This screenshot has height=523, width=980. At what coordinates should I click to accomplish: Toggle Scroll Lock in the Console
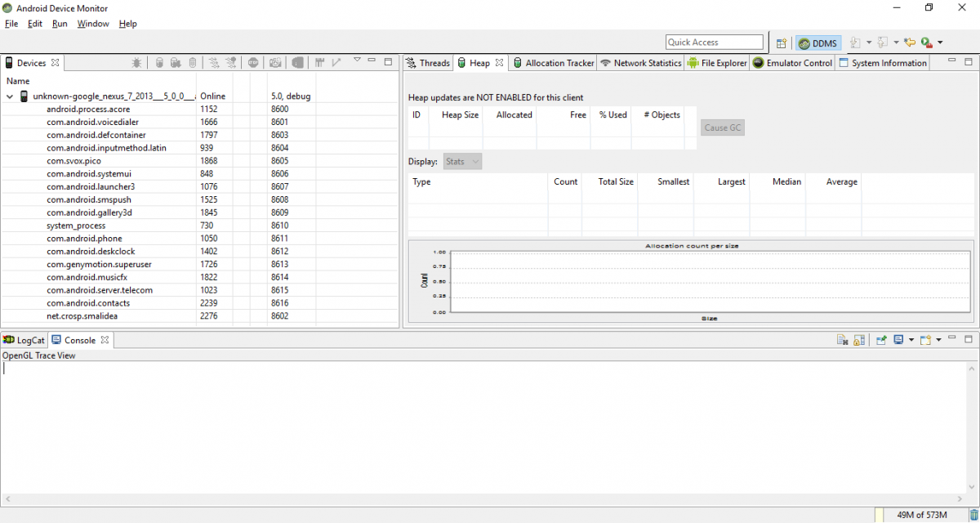pyautogui.click(x=859, y=340)
